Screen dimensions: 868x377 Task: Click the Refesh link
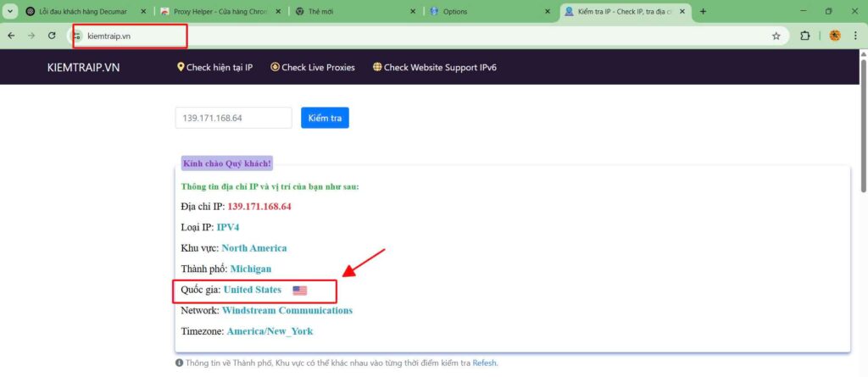click(484, 363)
